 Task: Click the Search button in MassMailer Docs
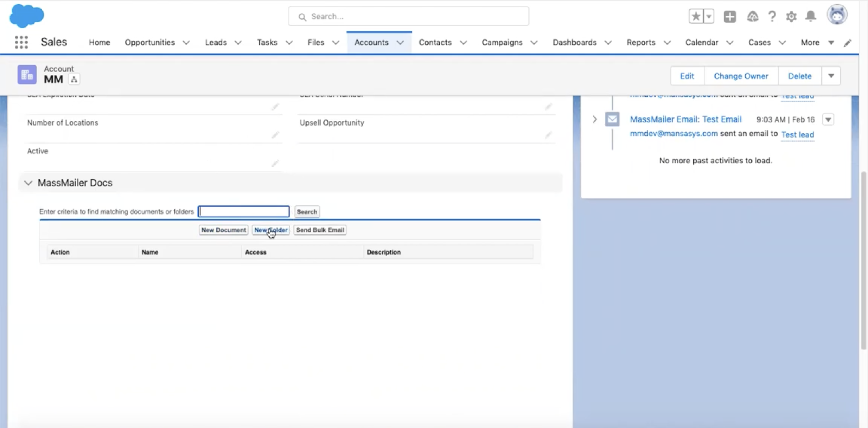[x=307, y=212]
